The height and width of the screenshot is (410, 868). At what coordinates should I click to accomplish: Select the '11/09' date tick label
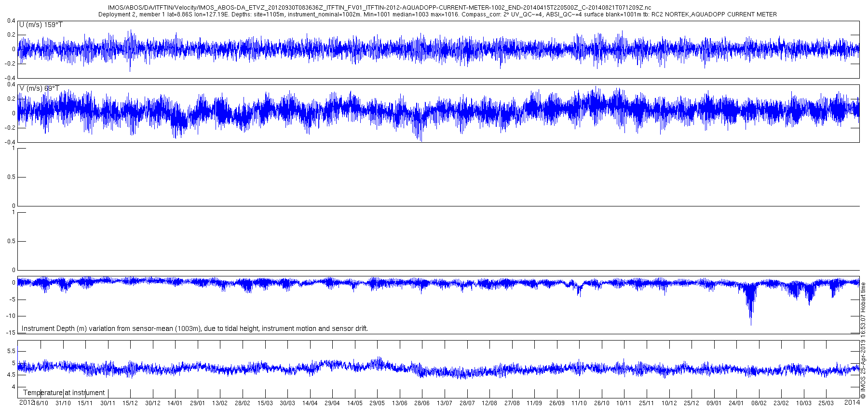point(534,403)
